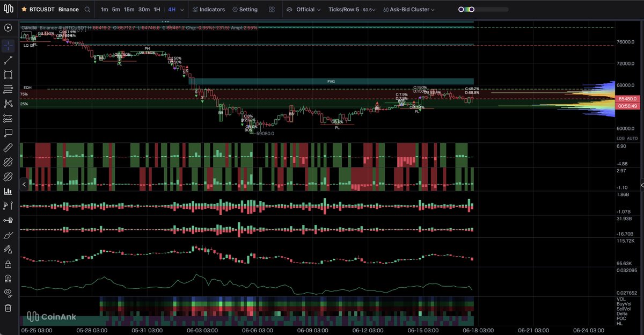Click the first striped band tool icon

(x=8, y=162)
